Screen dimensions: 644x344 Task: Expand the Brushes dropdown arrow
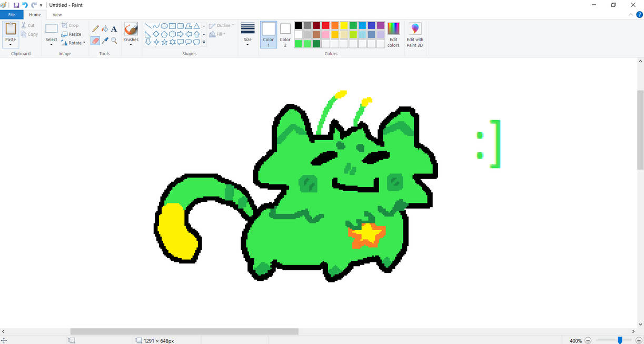[131, 44]
